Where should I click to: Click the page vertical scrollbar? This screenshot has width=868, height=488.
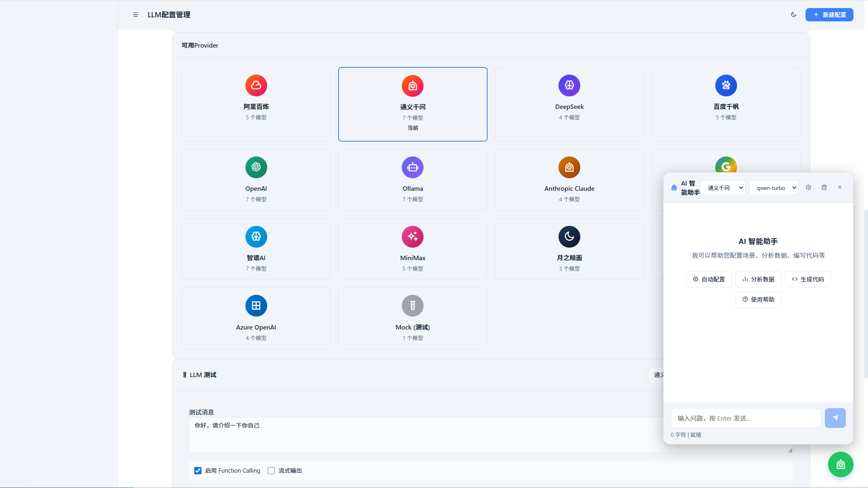[x=866, y=294]
